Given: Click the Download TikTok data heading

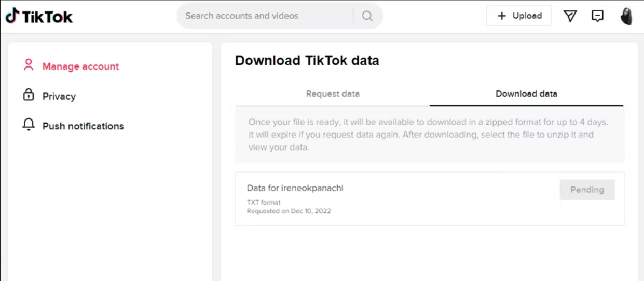Looking at the screenshot, I should point(307,61).
